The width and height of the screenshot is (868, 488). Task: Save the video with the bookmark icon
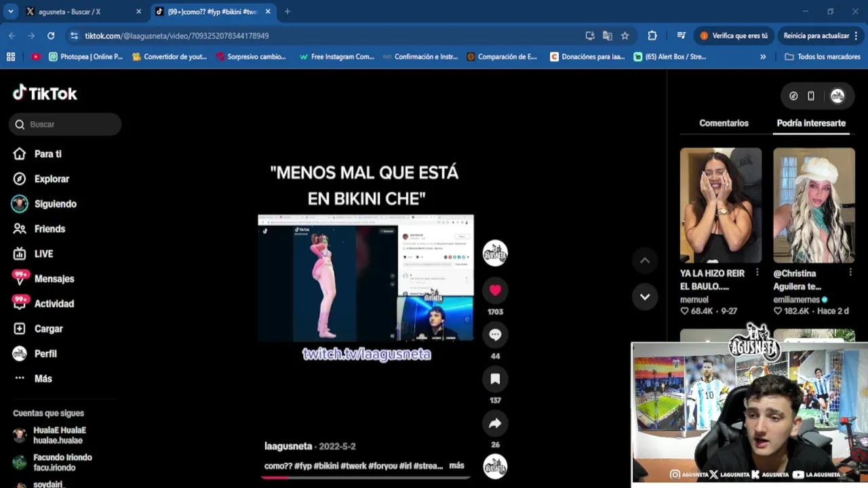495,379
